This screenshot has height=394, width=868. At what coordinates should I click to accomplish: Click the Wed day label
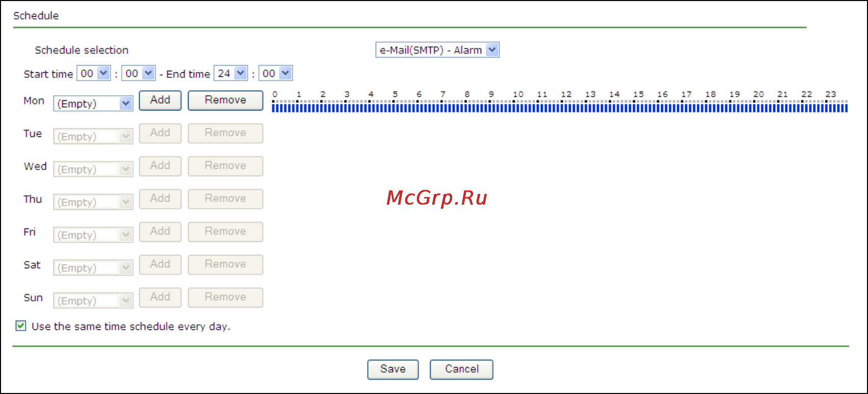pyautogui.click(x=35, y=166)
